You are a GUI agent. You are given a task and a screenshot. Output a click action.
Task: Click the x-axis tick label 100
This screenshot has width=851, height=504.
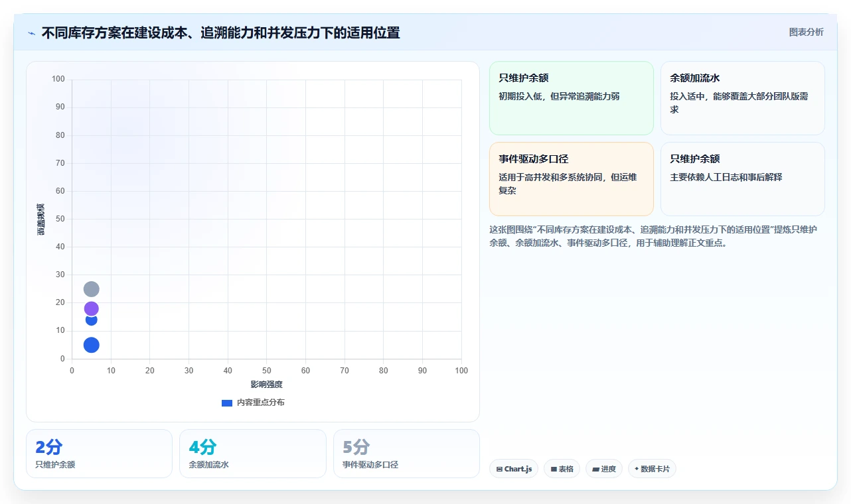pyautogui.click(x=461, y=371)
